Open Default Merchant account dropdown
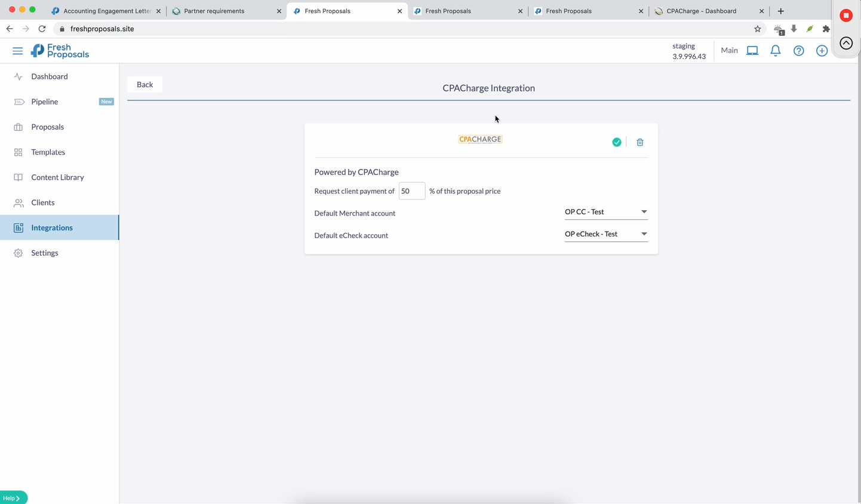The image size is (861, 504). click(x=606, y=212)
